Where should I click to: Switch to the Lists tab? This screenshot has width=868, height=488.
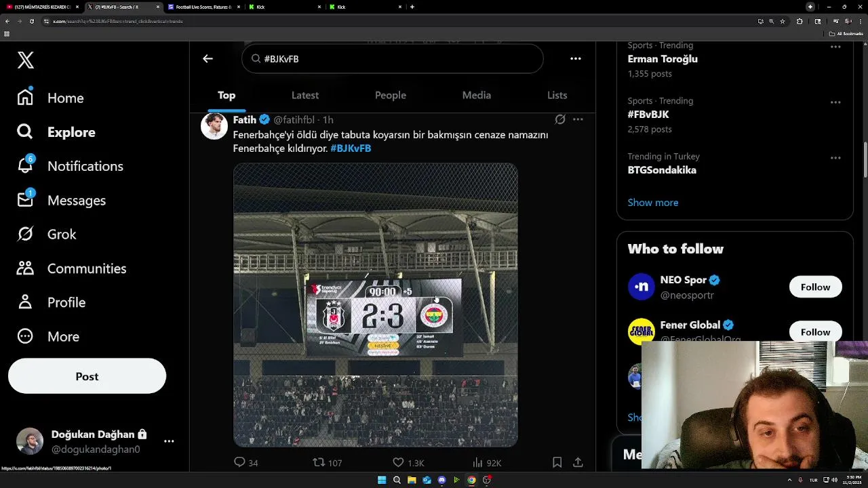pyautogui.click(x=557, y=96)
